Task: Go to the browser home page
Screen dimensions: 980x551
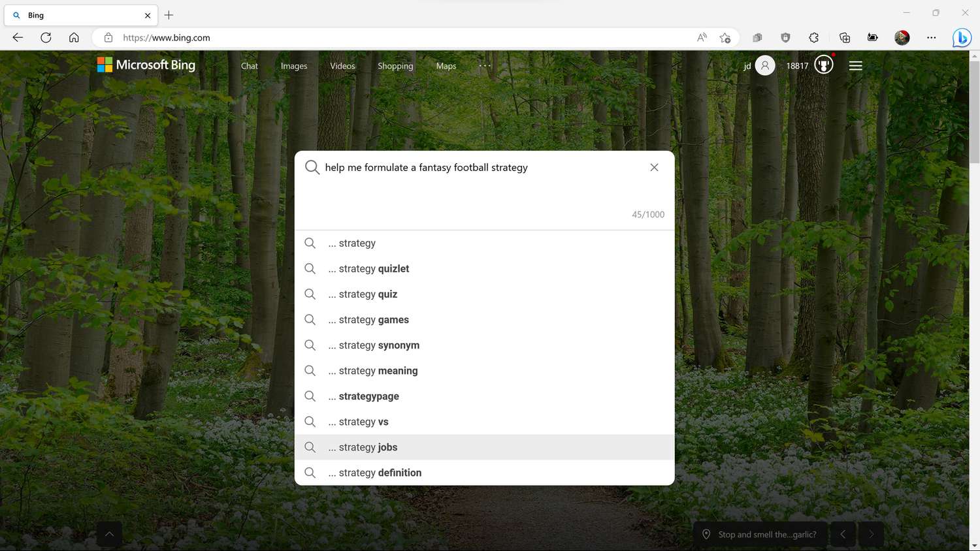Action: [74, 38]
